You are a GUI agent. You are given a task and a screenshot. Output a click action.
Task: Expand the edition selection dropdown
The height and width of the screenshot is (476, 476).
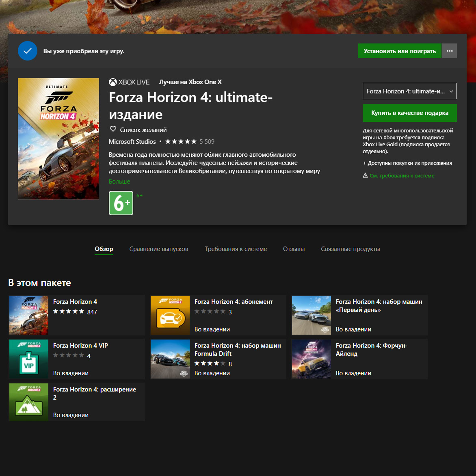coord(409,91)
